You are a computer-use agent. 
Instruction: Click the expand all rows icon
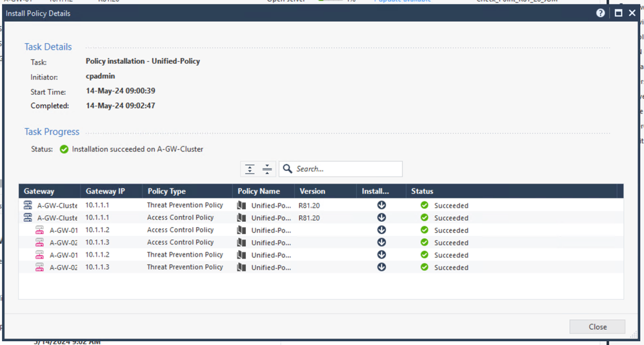click(250, 169)
